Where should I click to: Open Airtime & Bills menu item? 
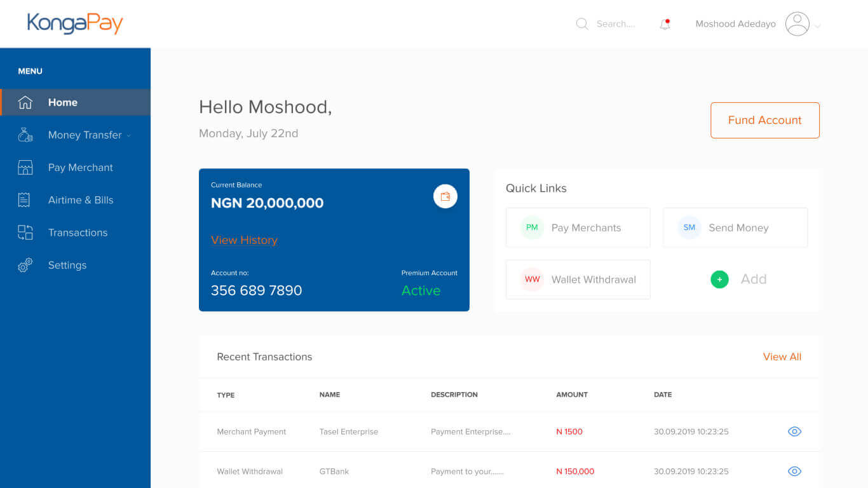click(x=81, y=200)
